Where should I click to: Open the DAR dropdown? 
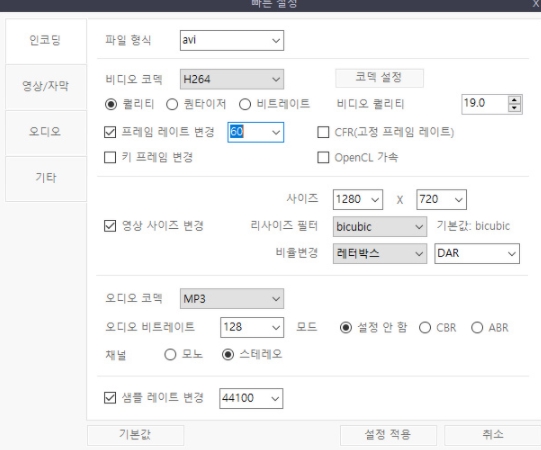477,254
